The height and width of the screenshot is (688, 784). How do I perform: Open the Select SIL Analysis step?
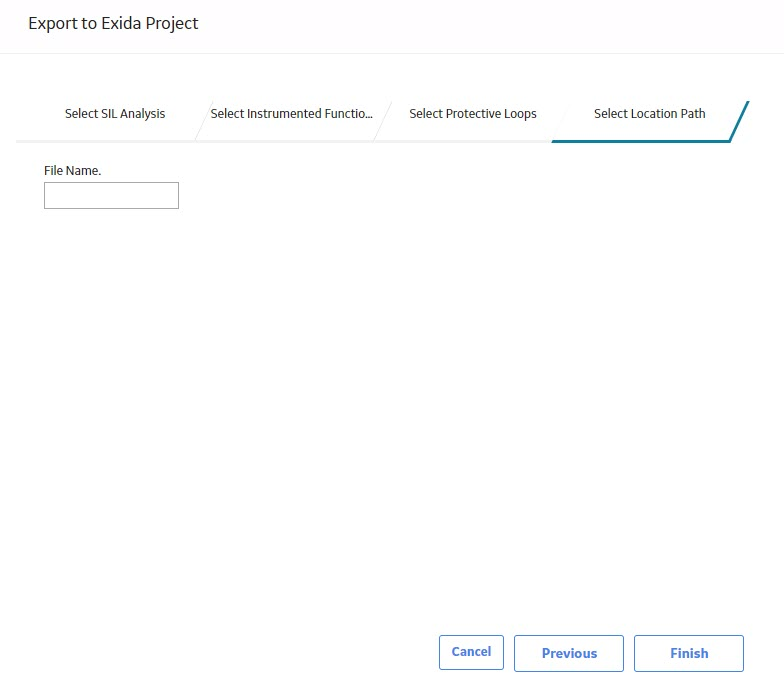pos(115,114)
